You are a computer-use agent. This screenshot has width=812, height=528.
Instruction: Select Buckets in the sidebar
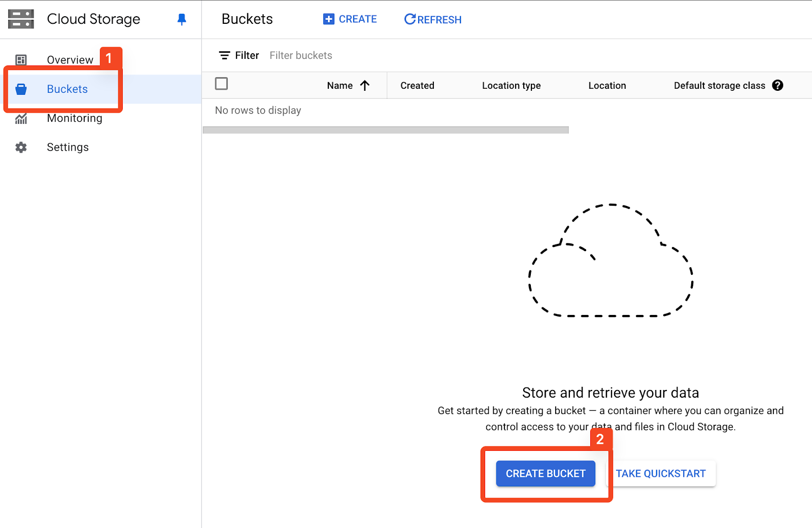click(x=100, y=89)
